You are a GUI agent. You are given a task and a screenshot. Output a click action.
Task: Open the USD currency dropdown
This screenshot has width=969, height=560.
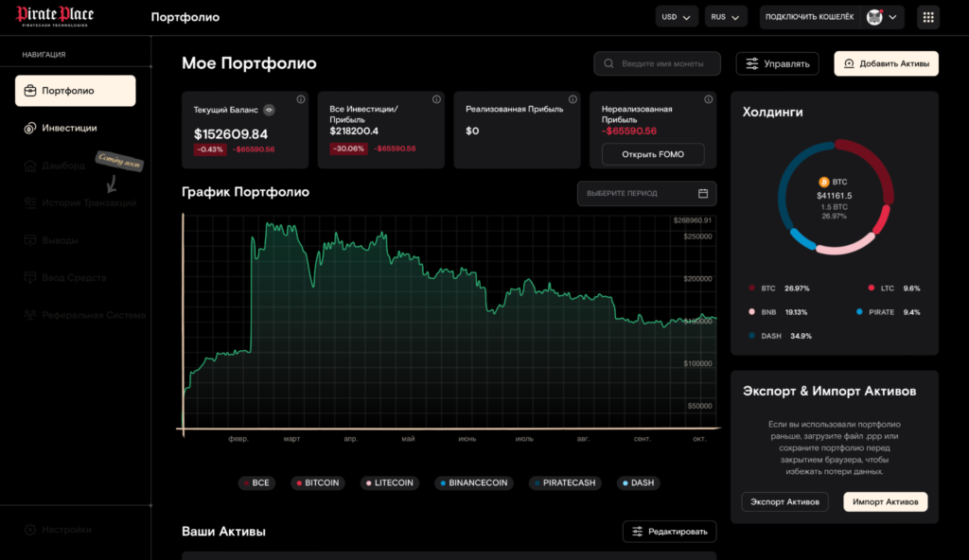pos(677,17)
